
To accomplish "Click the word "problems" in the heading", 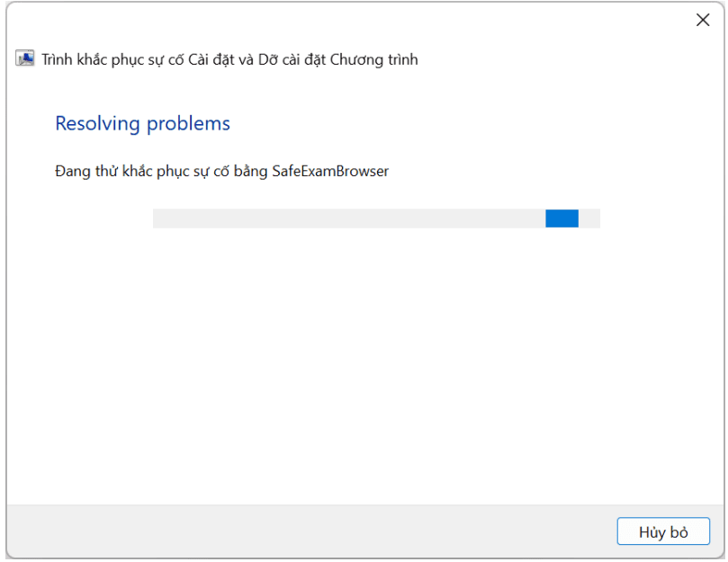I will (187, 123).
